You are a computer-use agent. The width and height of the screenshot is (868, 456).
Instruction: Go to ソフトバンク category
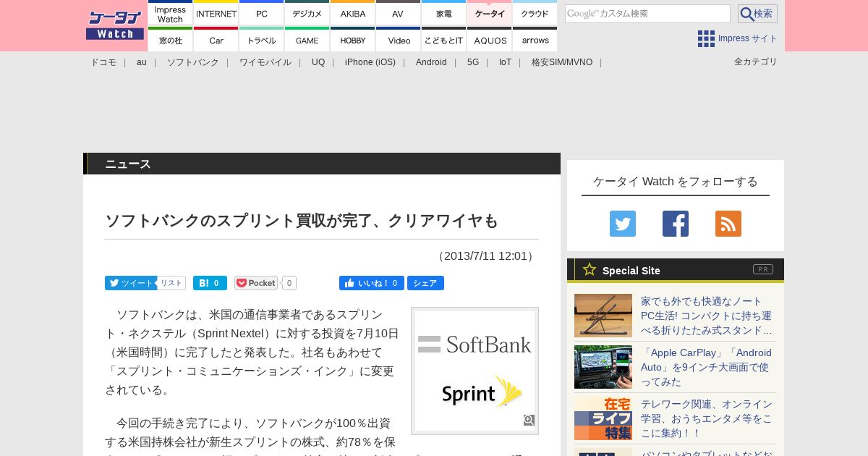(193, 62)
